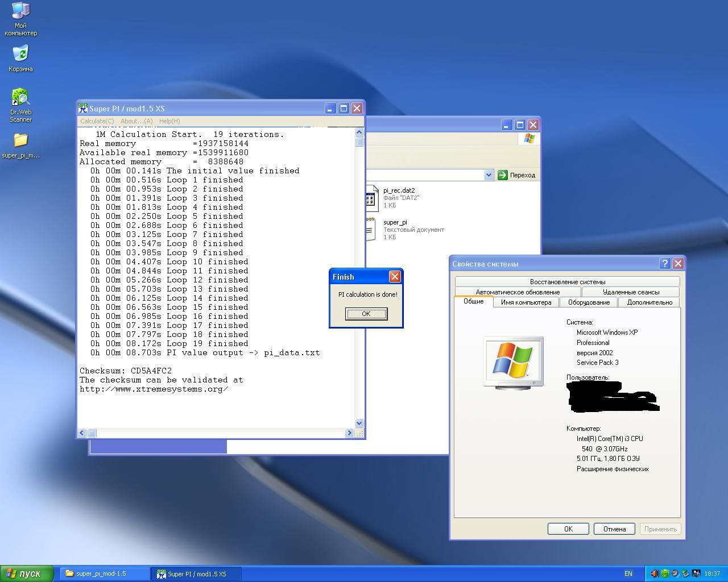Open Calculate(C) menu in Super PI
Image resolution: width=728 pixels, height=582 pixels.
pyautogui.click(x=97, y=121)
